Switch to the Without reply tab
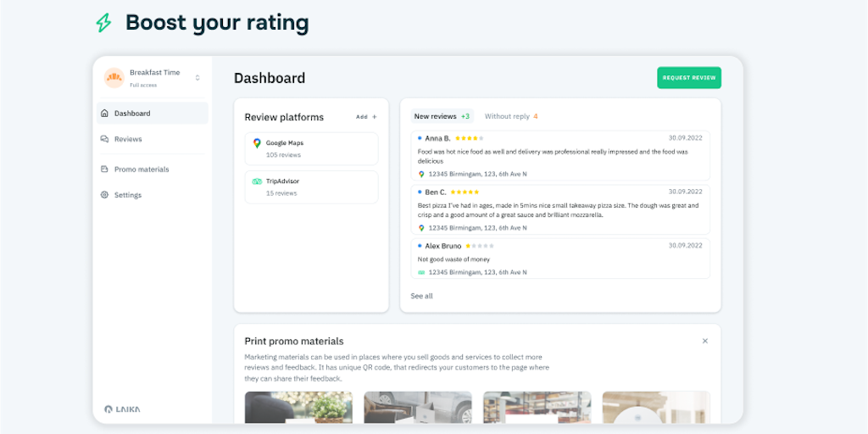The image size is (868, 434). 510,116
